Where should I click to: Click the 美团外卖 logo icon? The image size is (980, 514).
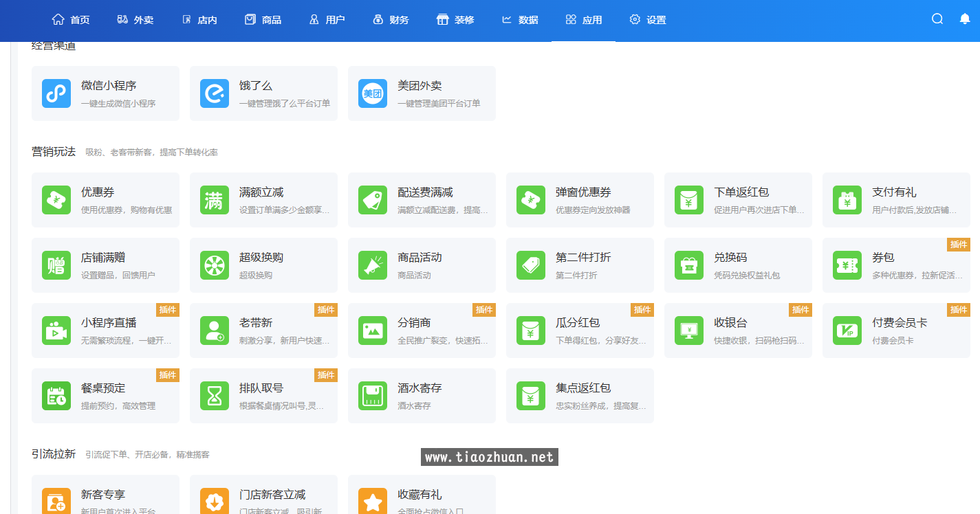point(373,93)
